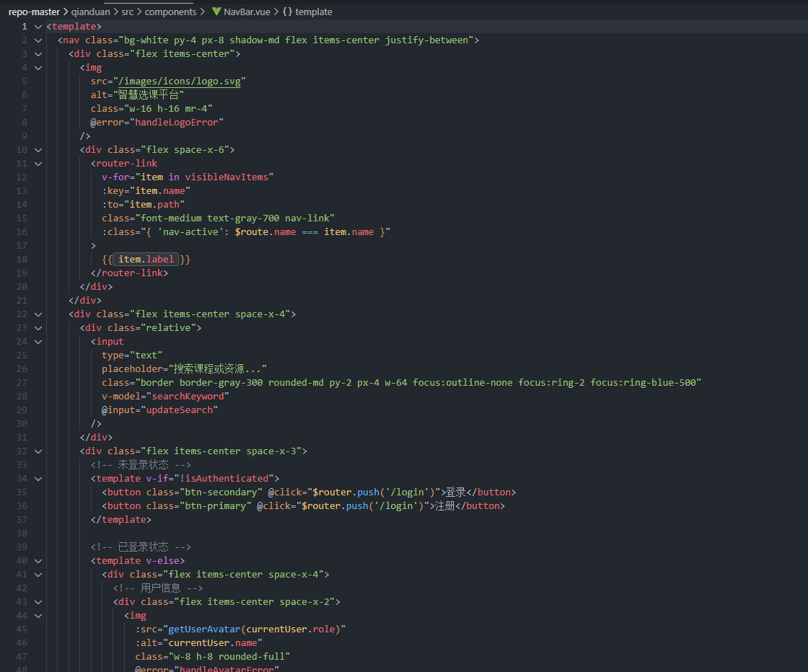
Task: Fold the div at line 22
Action: coord(38,314)
